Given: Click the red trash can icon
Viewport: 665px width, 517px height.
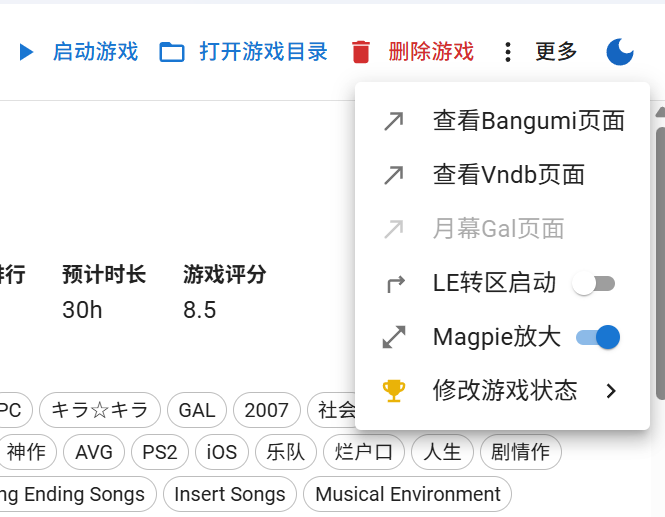Looking at the screenshot, I should point(361,52).
